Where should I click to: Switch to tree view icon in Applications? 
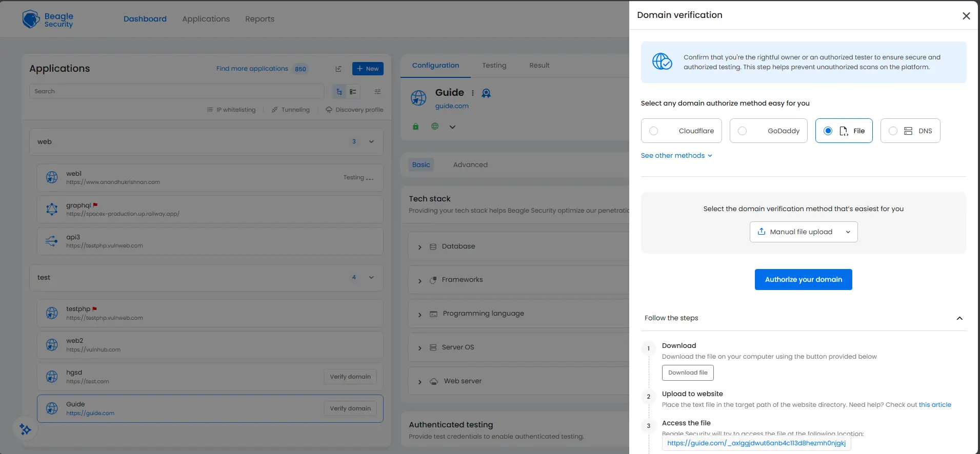tap(339, 92)
